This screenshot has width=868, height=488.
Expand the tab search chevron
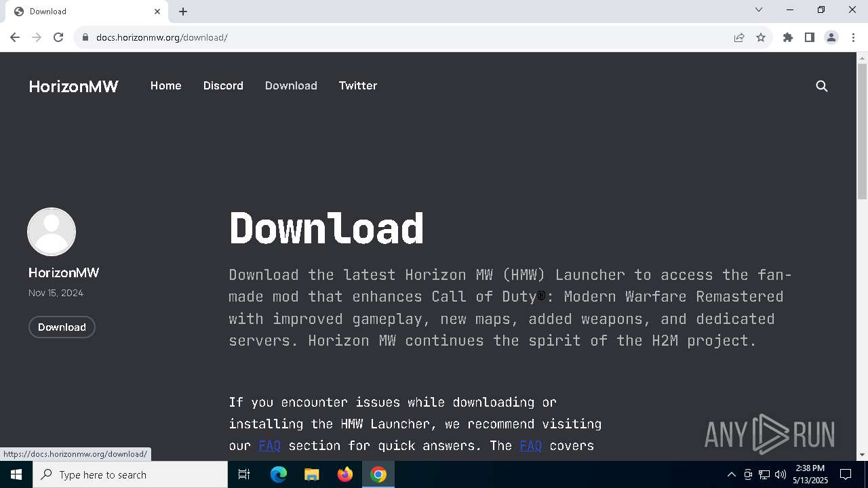(759, 9)
